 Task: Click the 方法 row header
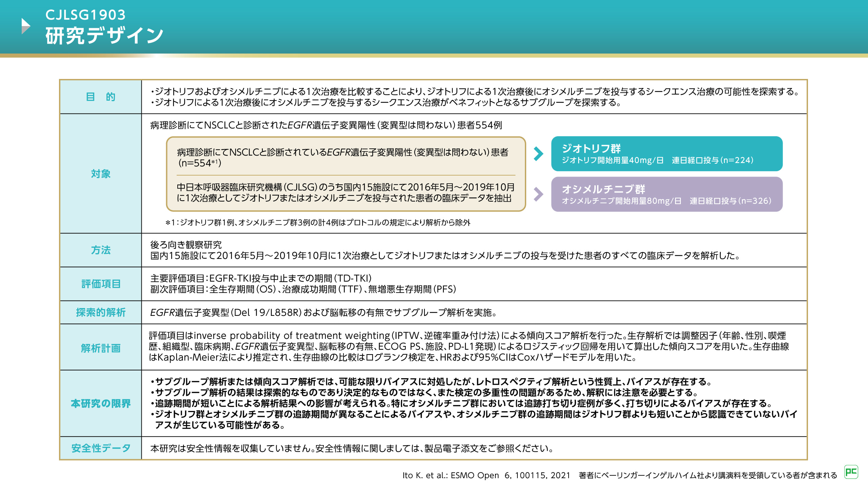click(x=101, y=250)
